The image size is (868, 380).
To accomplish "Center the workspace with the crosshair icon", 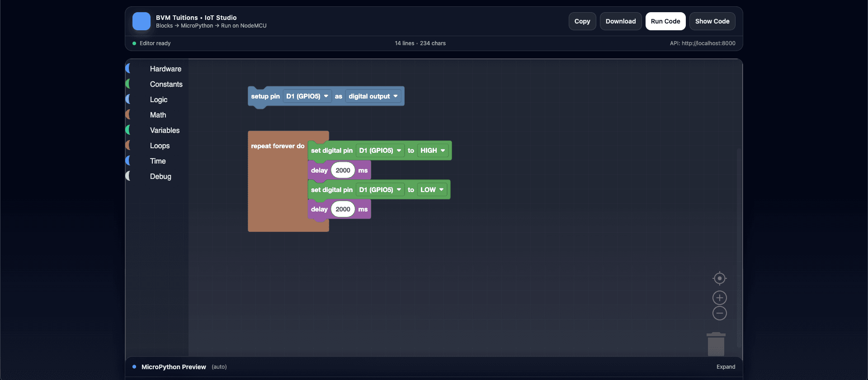I will tap(720, 278).
